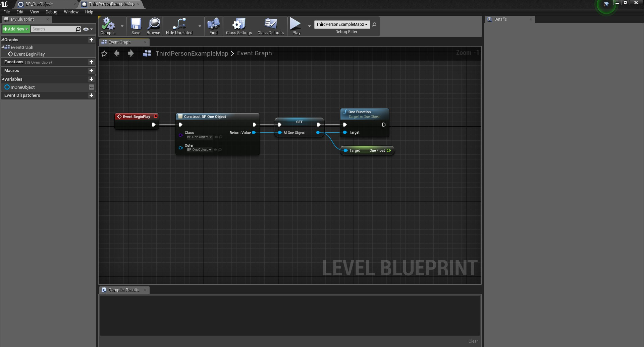Click Event Graph breadcrumb
Image resolution: width=644 pixels, height=347 pixels.
[255, 53]
